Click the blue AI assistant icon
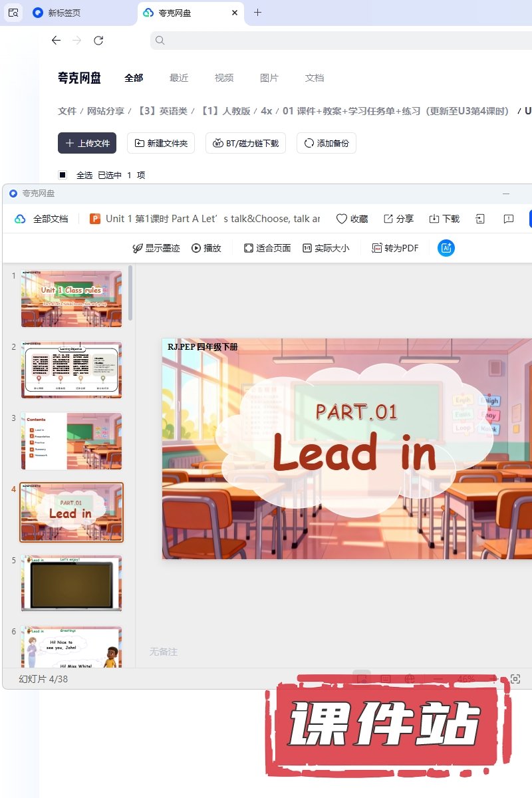The height and width of the screenshot is (798, 532). point(446,248)
